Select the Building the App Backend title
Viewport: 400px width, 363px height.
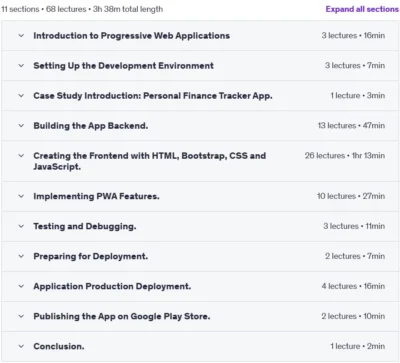coord(91,126)
